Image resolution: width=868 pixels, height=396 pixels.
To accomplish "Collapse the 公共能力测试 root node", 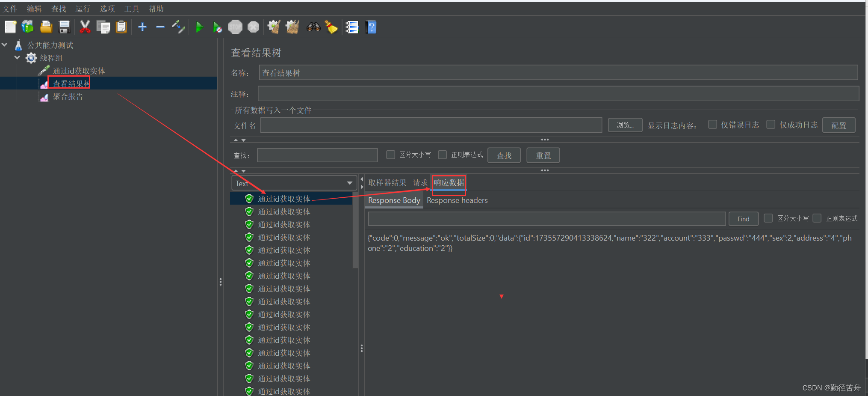I will tap(5, 44).
